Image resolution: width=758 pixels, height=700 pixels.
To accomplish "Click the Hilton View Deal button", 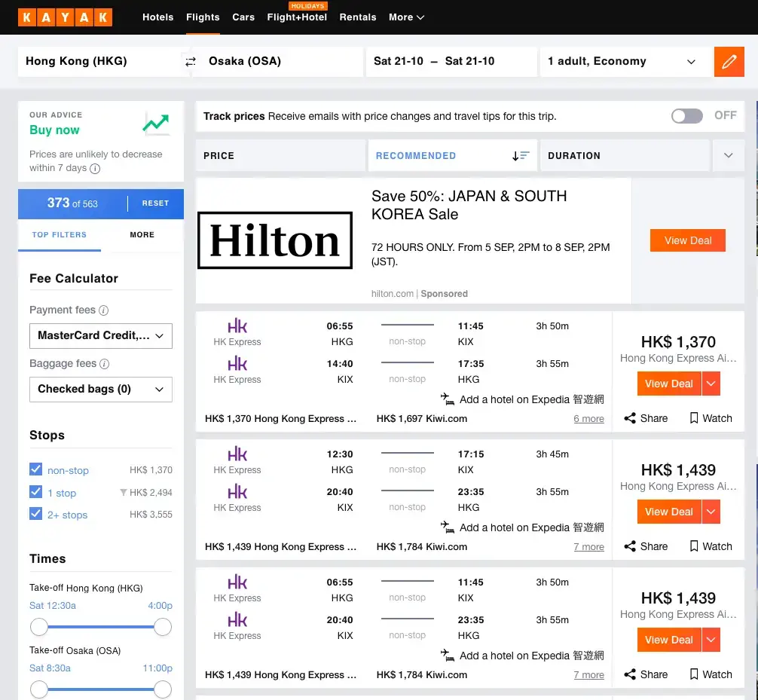I will tap(687, 240).
